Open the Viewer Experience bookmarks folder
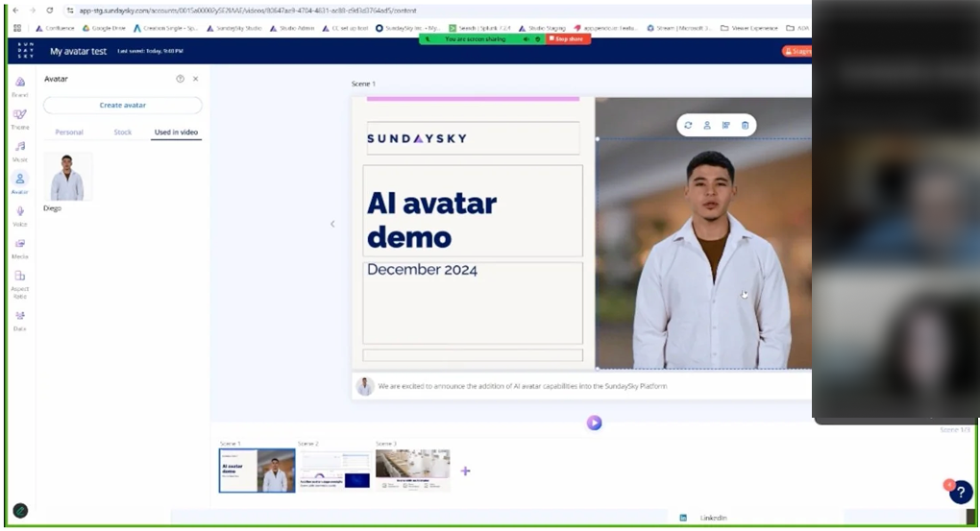 [748, 28]
